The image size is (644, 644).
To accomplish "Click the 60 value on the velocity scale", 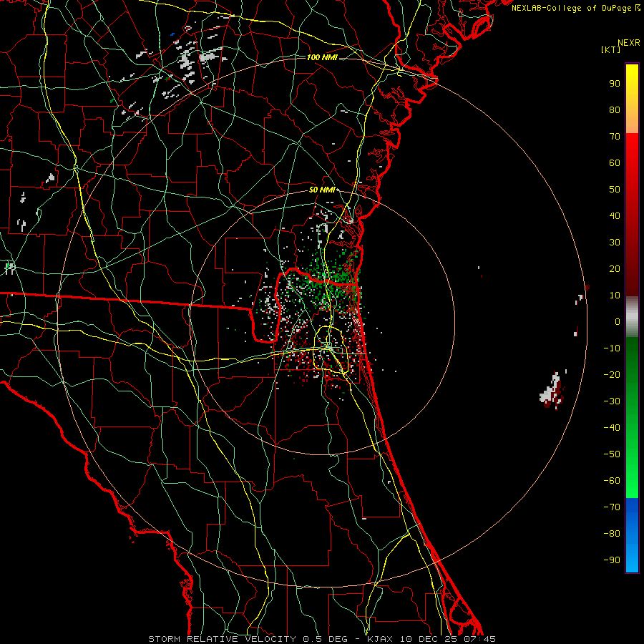I will 615,162.
